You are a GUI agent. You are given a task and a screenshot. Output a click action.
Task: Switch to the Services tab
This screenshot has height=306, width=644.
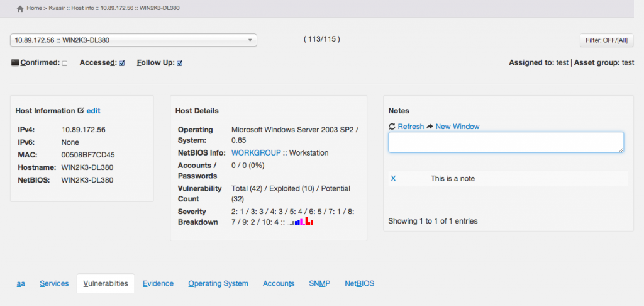point(54,284)
